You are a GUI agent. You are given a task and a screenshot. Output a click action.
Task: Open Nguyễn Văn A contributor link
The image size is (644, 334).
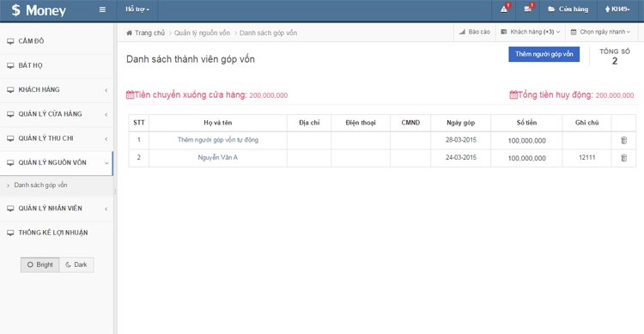218,157
